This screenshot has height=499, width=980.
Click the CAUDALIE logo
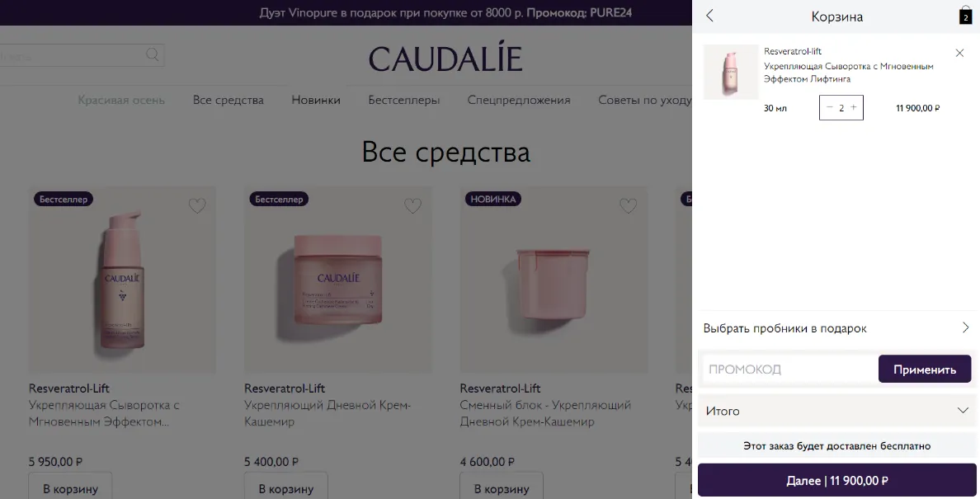[x=445, y=58]
